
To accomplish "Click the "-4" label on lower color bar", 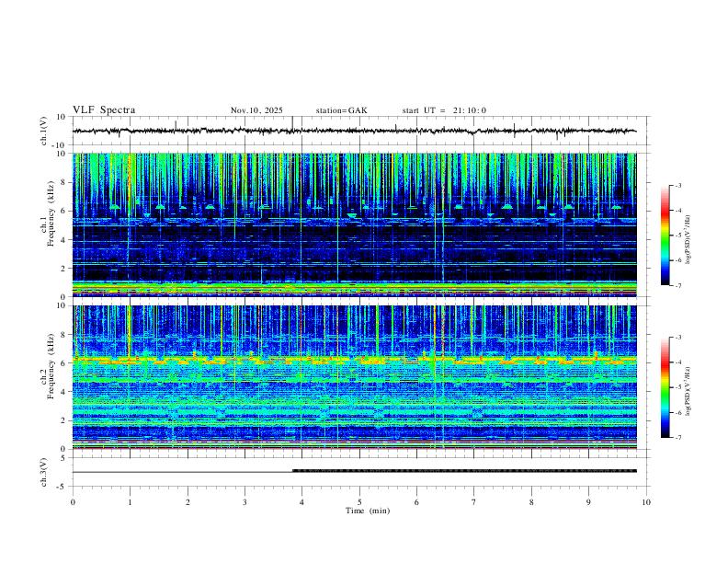I will pos(678,362).
